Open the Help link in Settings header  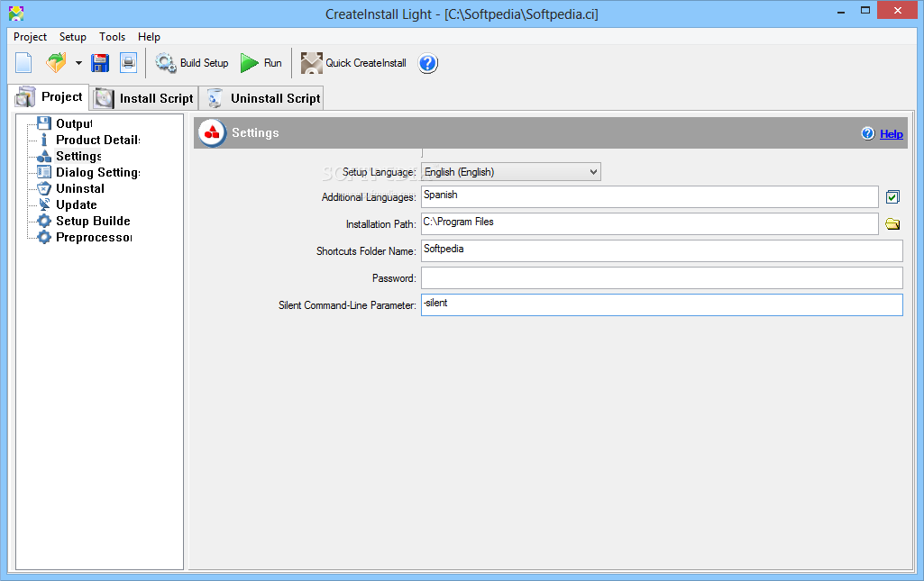(x=891, y=133)
